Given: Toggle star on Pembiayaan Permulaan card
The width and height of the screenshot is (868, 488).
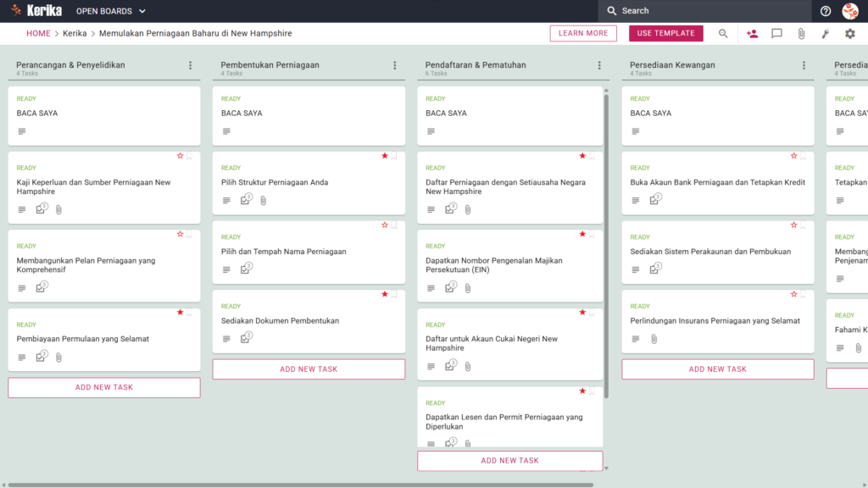Looking at the screenshot, I should 180,313.
